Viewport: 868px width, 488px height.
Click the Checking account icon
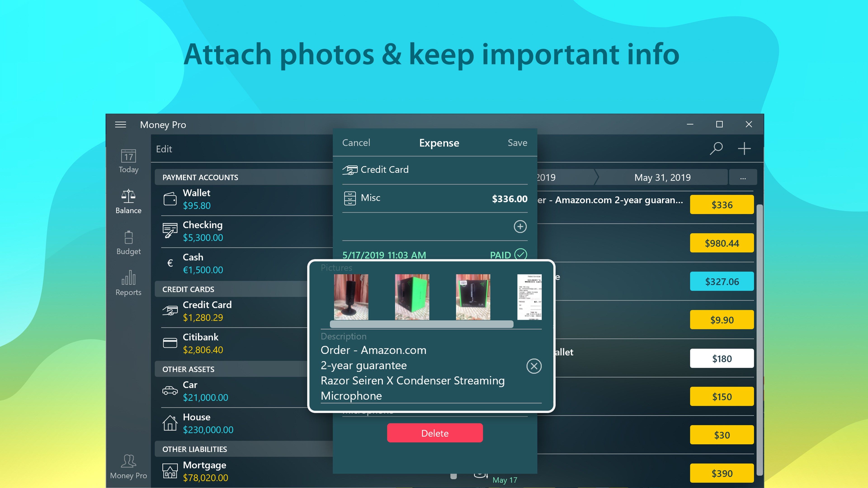(170, 231)
